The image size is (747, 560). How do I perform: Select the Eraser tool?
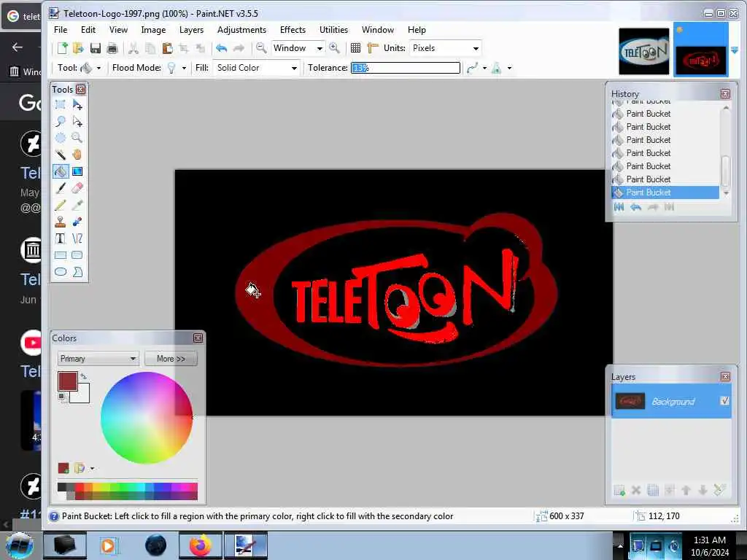pos(77,188)
